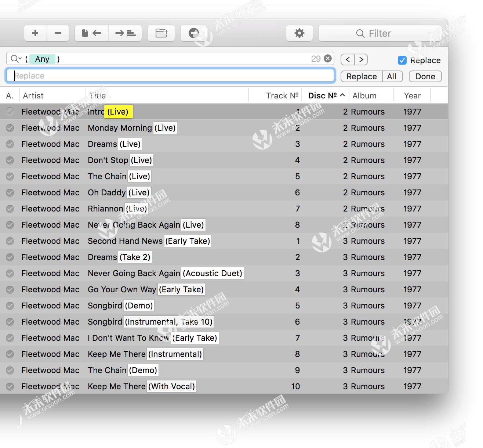Toggle the checkmark for Don't Stop (Live) row

[x=10, y=160]
